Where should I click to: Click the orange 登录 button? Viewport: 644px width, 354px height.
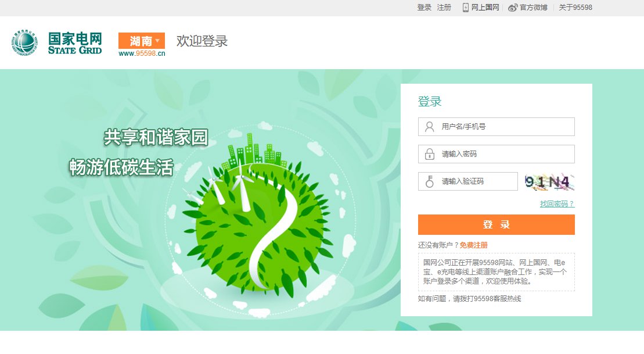496,224
